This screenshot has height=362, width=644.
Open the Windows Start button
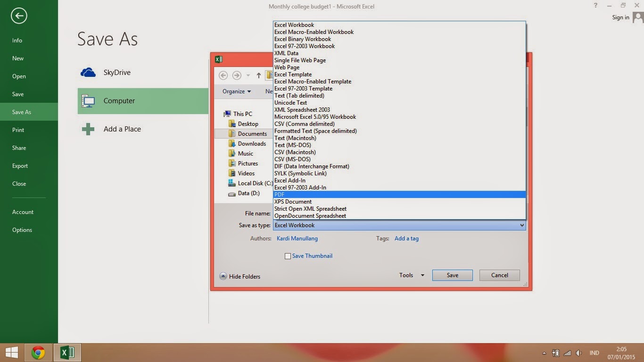click(11, 353)
